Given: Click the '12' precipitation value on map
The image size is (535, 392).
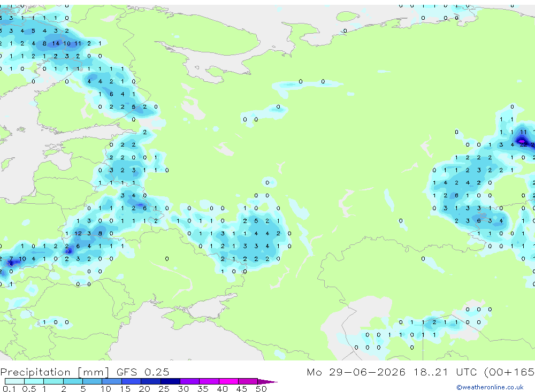Looking at the screenshot, I should point(78,233).
